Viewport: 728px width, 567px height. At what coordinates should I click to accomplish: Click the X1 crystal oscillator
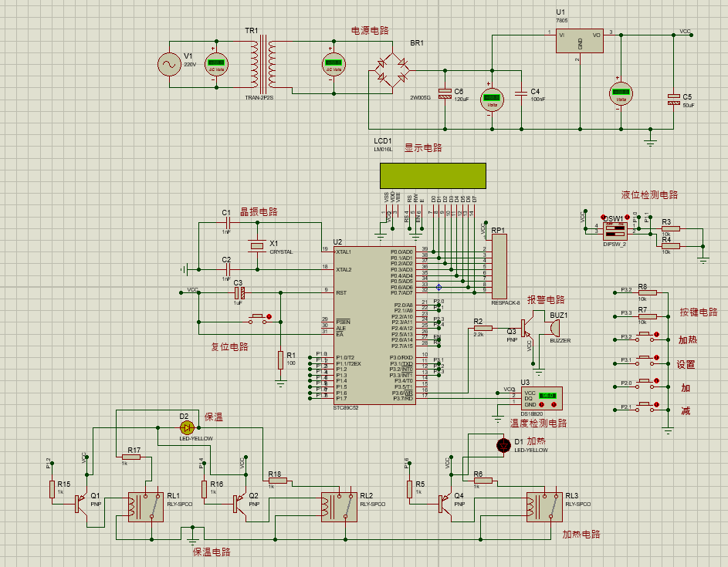point(256,245)
